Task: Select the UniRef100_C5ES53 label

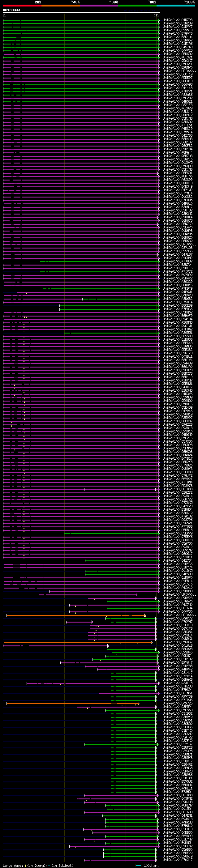Action: coord(178,710)
